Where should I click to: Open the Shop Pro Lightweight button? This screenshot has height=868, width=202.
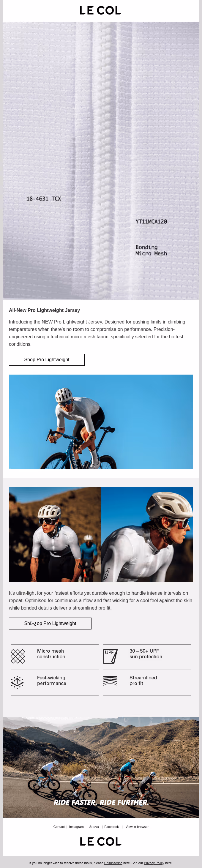tap(47, 359)
